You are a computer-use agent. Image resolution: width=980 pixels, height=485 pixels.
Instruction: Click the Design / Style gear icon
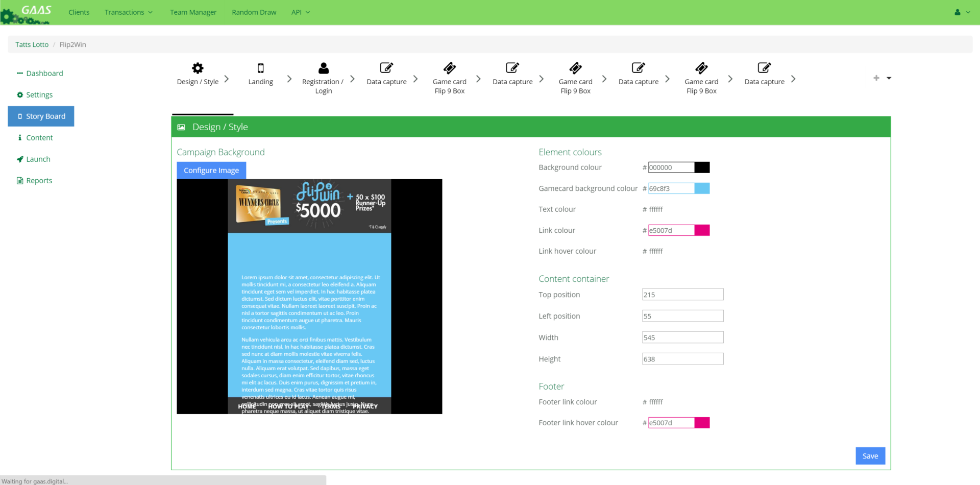click(198, 68)
